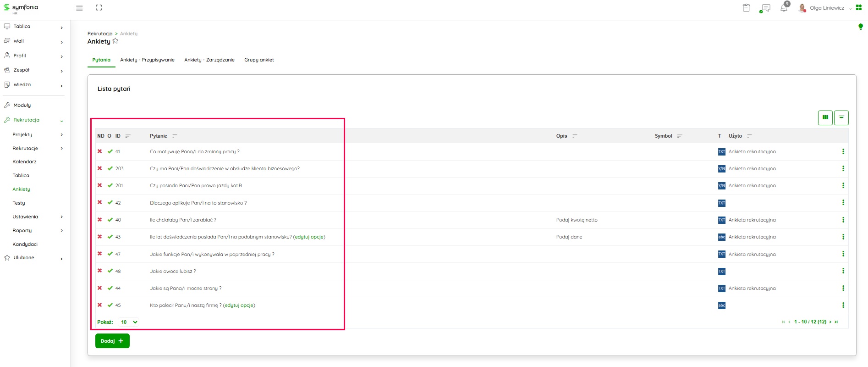Open the table filter icon button
The width and height of the screenshot is (868, 367).
tap(841, 118)
